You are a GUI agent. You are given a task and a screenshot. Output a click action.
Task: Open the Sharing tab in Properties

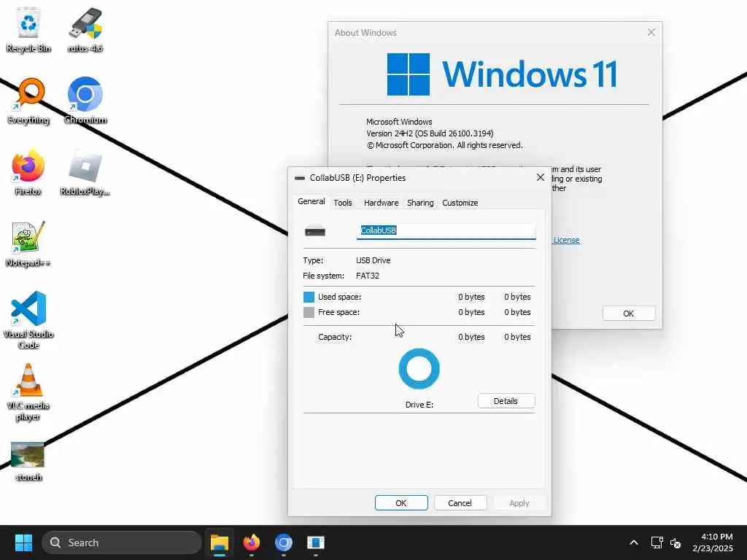pos(420,203)
